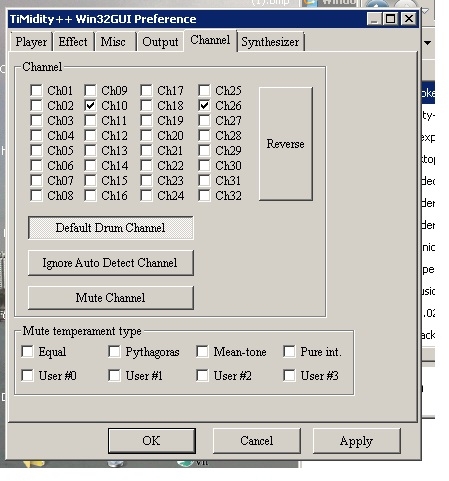Tick channel Ch28
This screenshot has height=481, width=449.
pyautogui.click(x=204, y=135)
